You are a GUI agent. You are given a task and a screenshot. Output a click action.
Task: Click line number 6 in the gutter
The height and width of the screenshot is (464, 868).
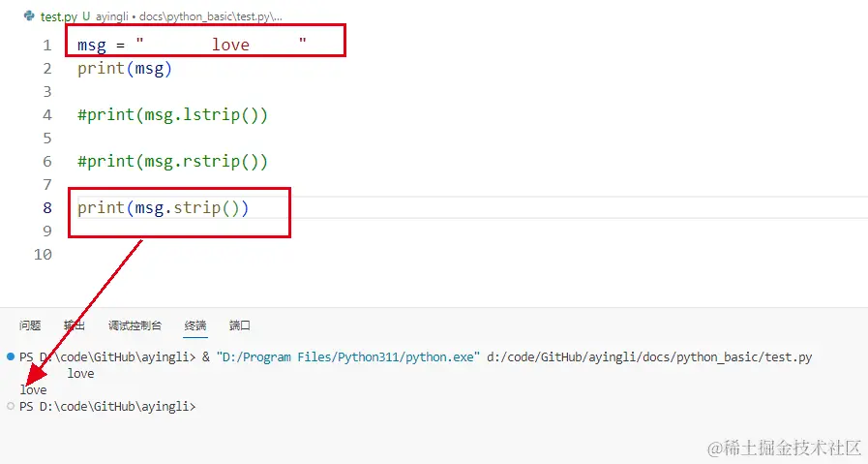click(x=47, y=162)
